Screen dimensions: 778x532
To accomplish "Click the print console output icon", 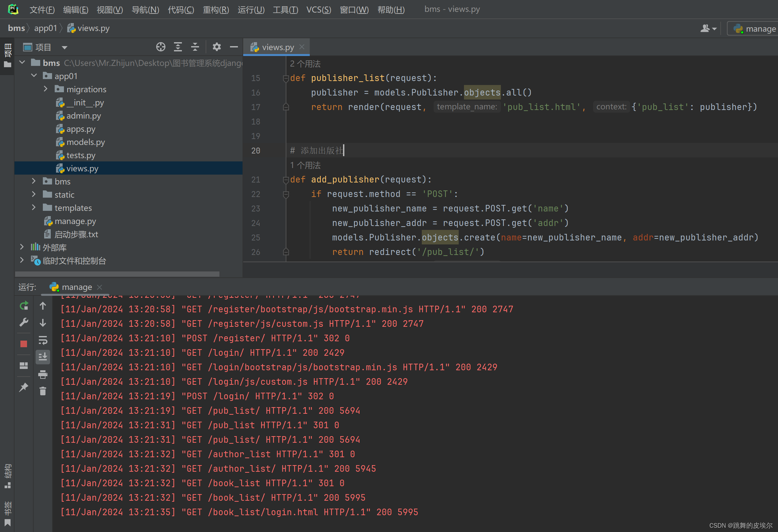I will pyautogui.click(x=43, y=374).
